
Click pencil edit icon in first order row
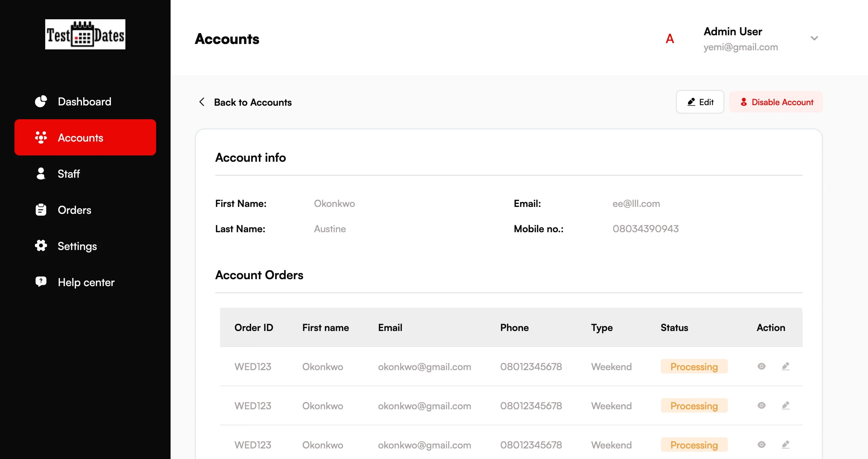785,366
